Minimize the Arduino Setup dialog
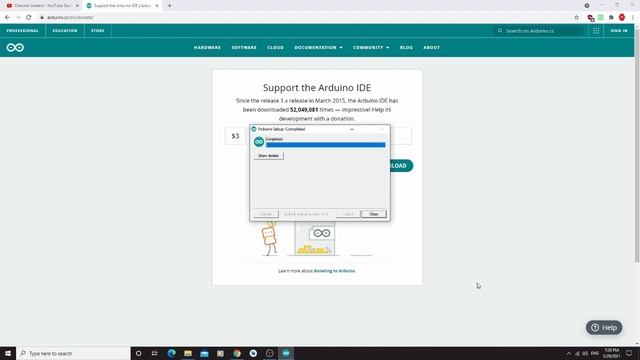Viewport: 640px width, 360px height. (352, 129)
